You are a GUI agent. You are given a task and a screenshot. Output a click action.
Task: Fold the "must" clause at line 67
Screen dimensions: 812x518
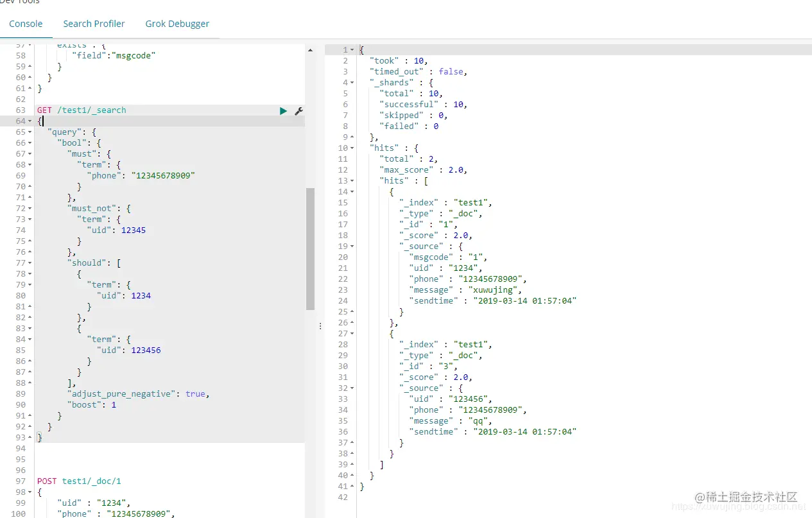coord(30,154)
